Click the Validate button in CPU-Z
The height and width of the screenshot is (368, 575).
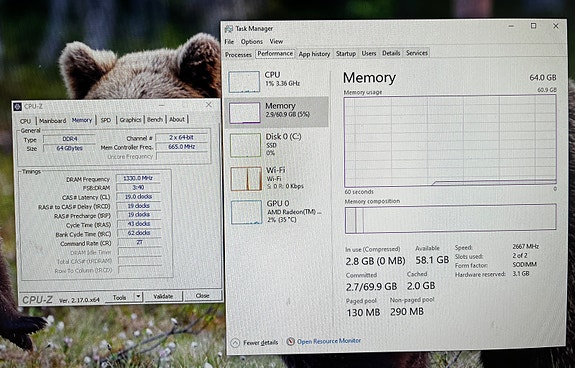[x=163, y=296]
